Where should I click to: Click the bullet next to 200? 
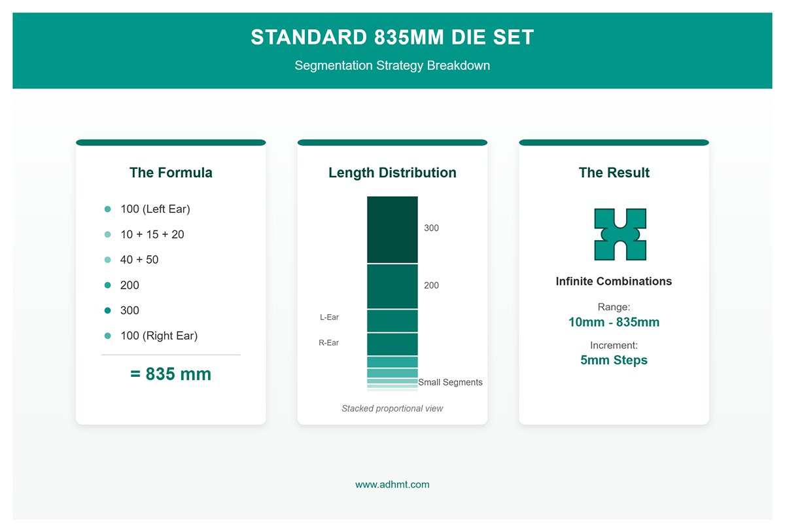coord(108,285)
